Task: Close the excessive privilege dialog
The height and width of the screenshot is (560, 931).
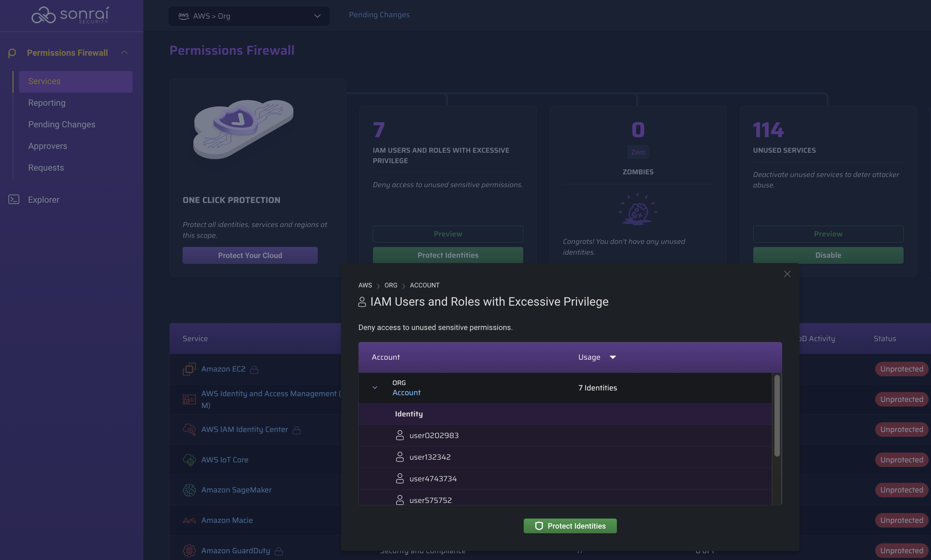Action: pyautogui.click(x=787, y=274)
